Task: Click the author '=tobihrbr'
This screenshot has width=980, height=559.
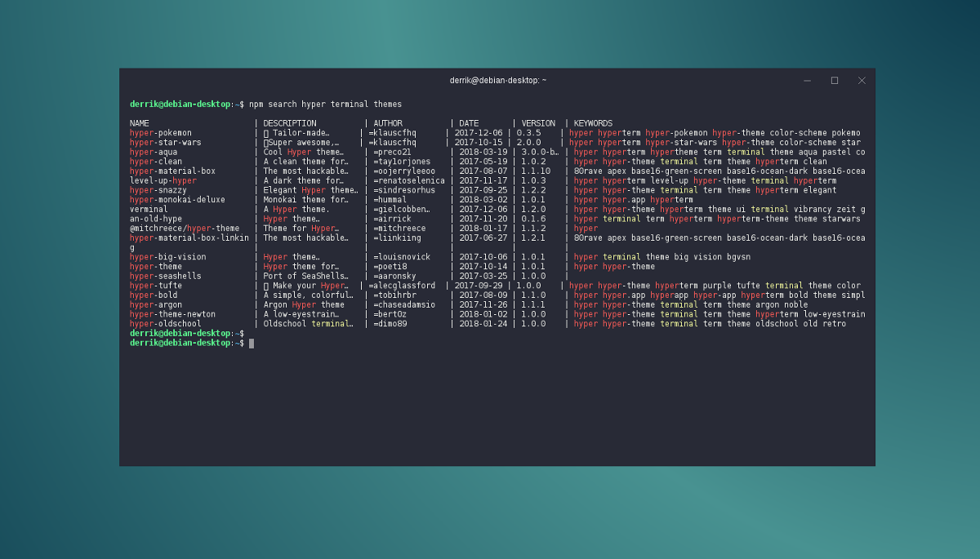Action: pyautogui.click(x=394, y=295)
